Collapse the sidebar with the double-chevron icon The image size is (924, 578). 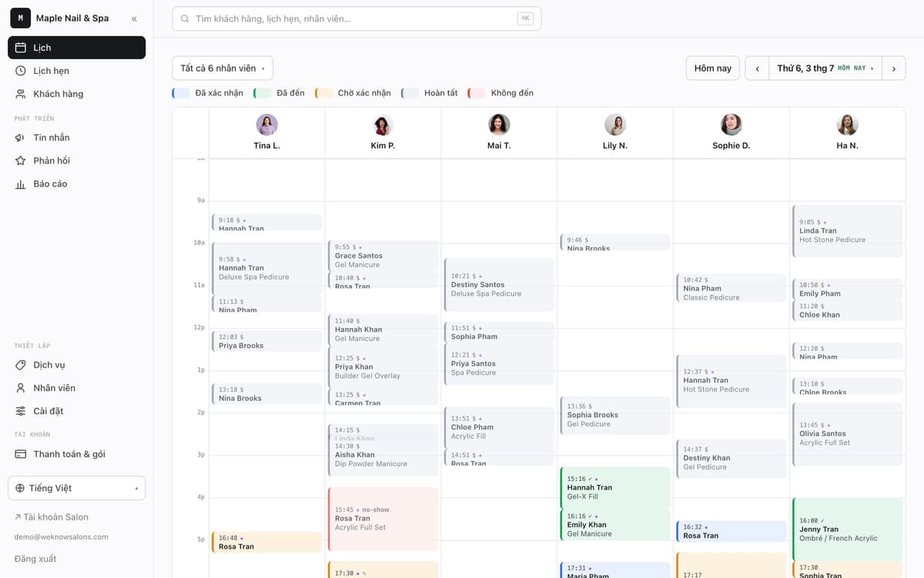point(135,18)
